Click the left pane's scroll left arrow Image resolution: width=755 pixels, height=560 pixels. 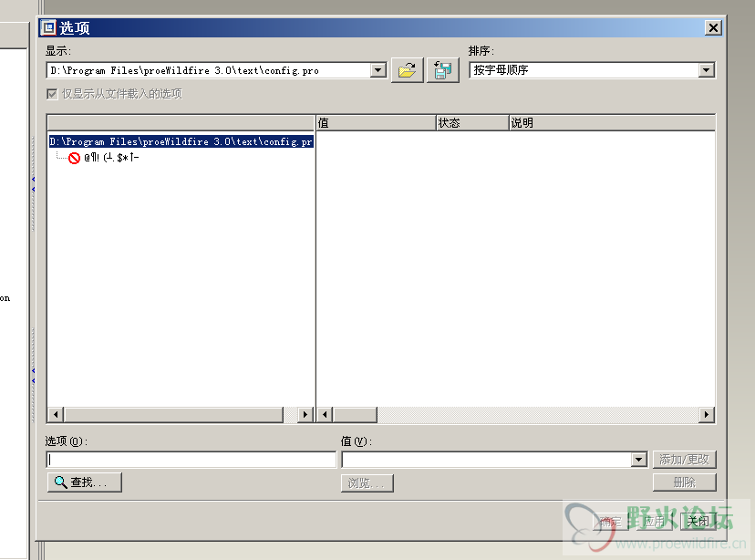pos(56,415)
